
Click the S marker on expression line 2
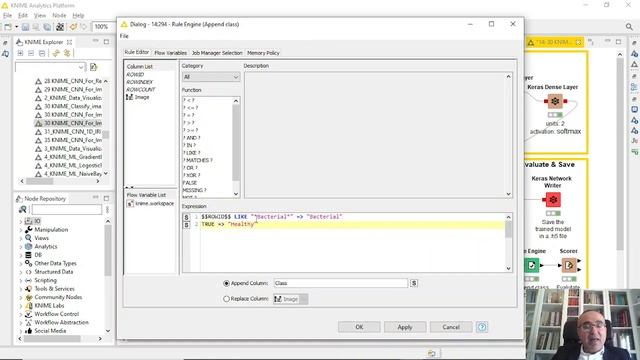click(186, 225)
